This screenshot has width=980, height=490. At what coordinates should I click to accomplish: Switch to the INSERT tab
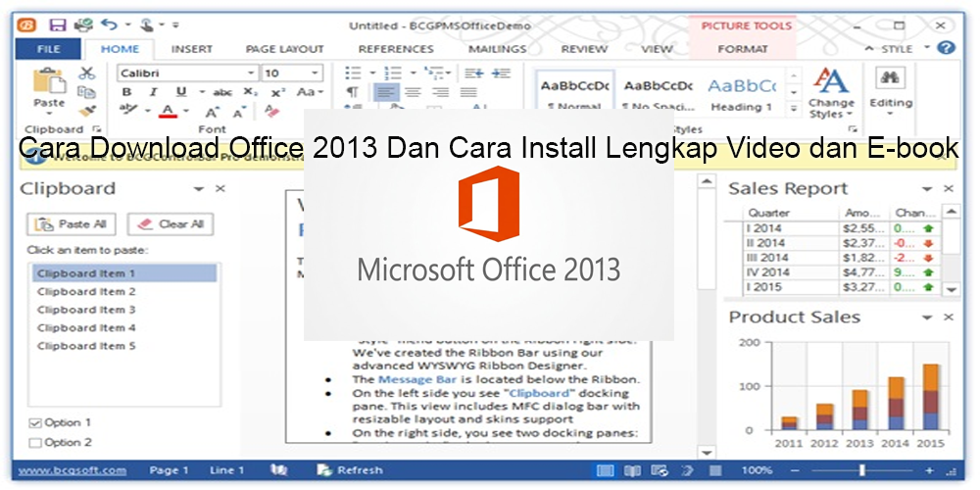(192, 49)
